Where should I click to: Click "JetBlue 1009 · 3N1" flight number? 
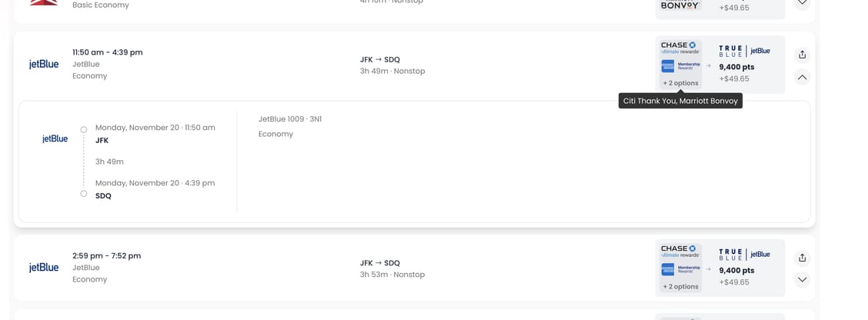point(290,119)
